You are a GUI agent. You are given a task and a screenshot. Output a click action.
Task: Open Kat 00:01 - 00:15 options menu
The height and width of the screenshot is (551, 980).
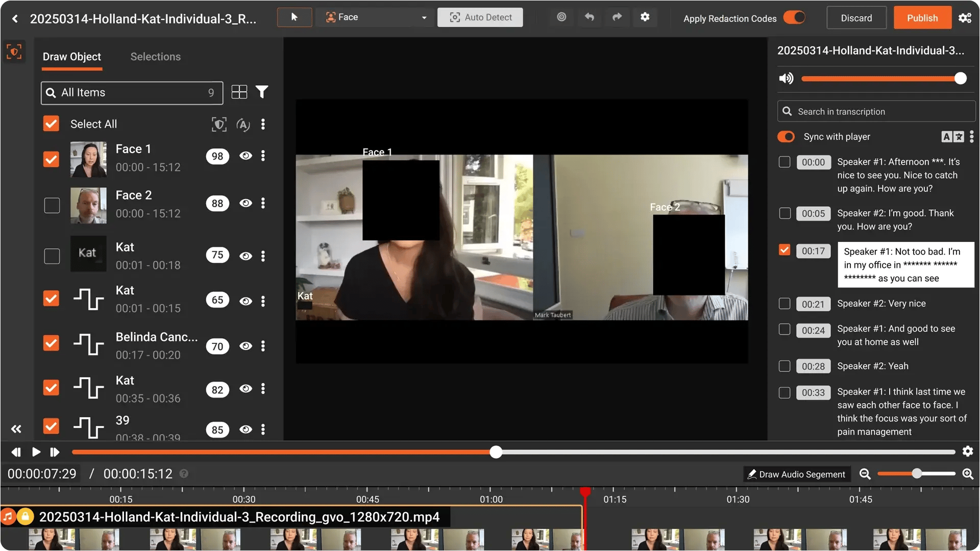click(263, 301)
